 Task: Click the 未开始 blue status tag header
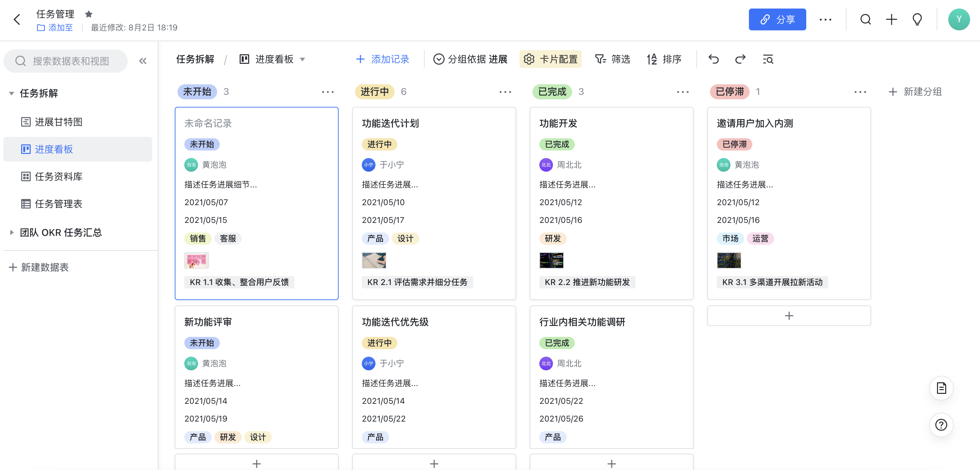pyautogui.click(x=197, y=91)
